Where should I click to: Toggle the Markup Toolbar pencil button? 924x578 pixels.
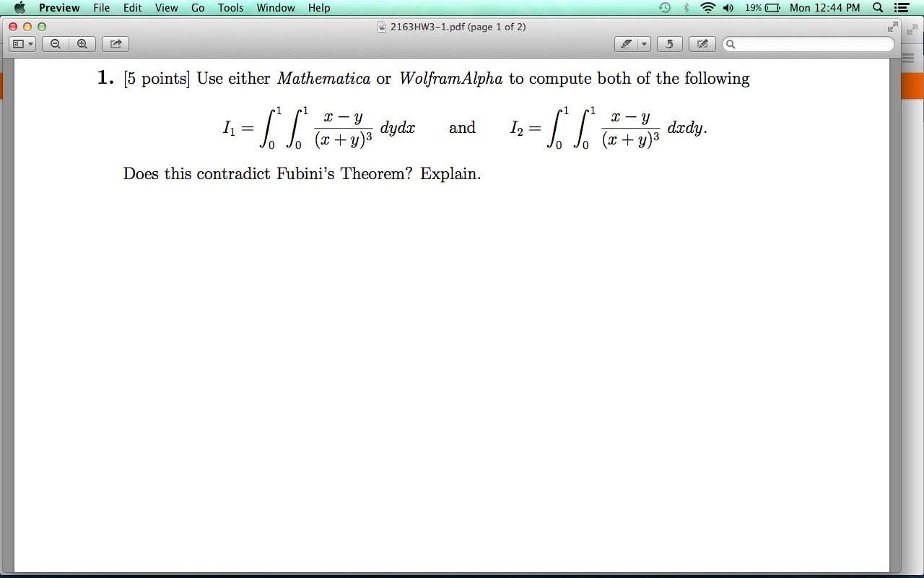point(702,43)
